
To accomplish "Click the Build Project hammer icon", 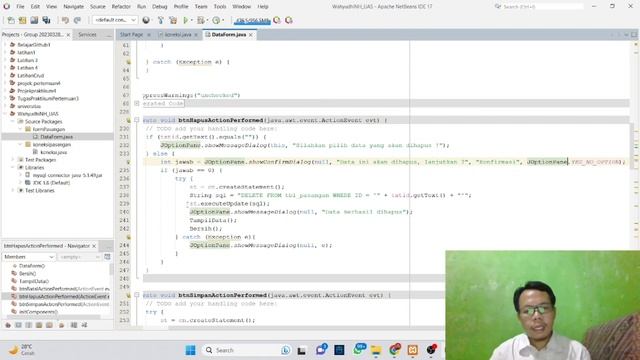I will click(160, 20).
